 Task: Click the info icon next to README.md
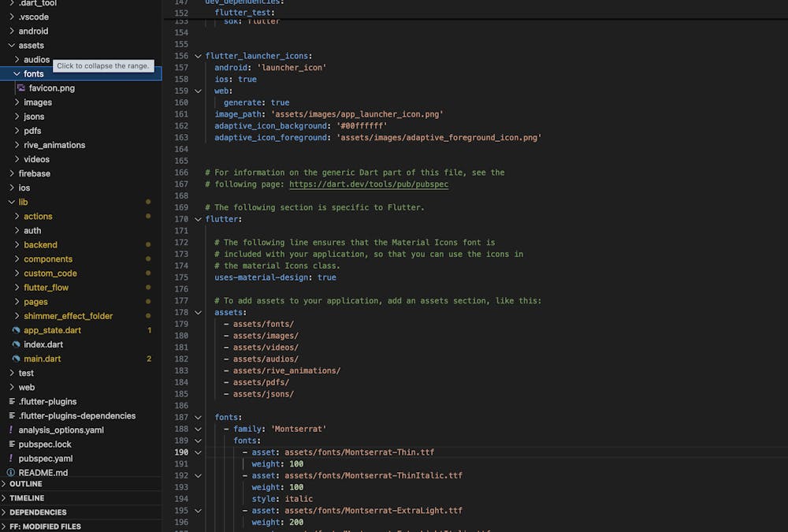tap(11, 473)
